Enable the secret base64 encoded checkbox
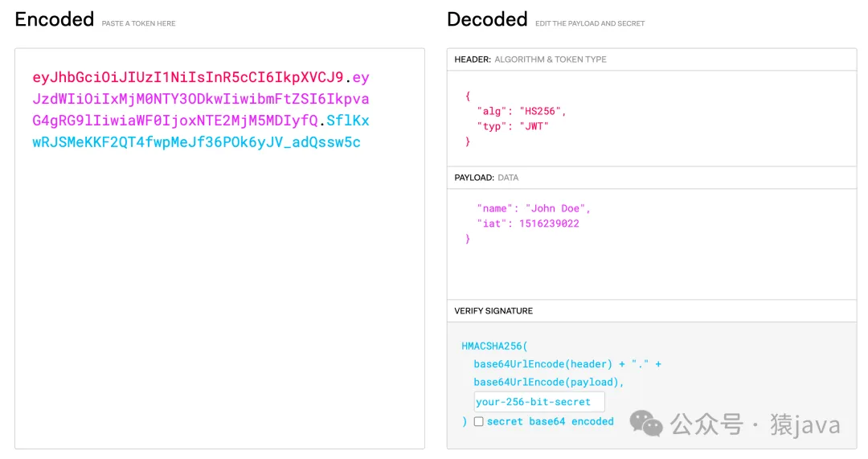Viewport: 868px width, 459px height. pos(479,421)
